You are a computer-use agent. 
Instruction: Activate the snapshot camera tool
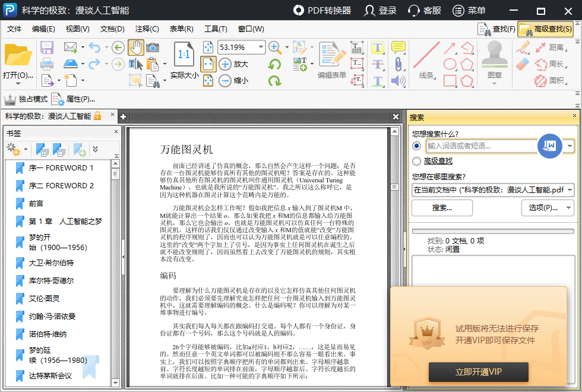click(x=152, y=48)
